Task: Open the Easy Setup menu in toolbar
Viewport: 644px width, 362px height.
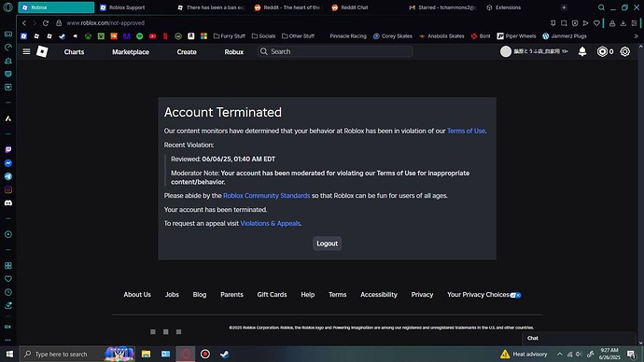Action: [x=634, y=23]
